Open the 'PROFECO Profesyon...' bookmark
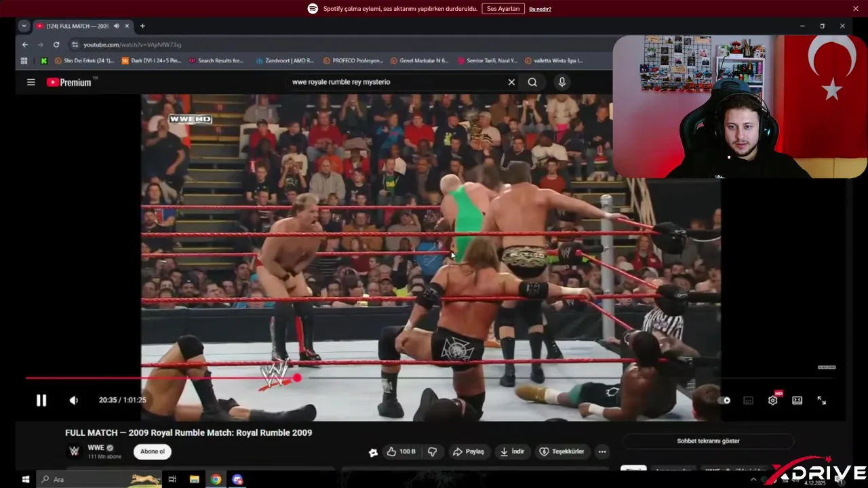This screenshot has height=488, width=868. [353, 60]
